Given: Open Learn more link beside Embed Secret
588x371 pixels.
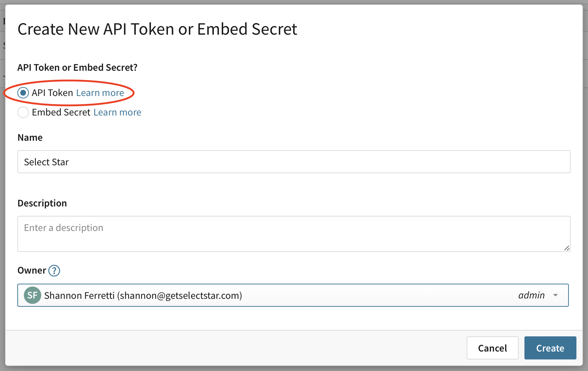Looking at the screenshot, I should (x=117, y=112).
